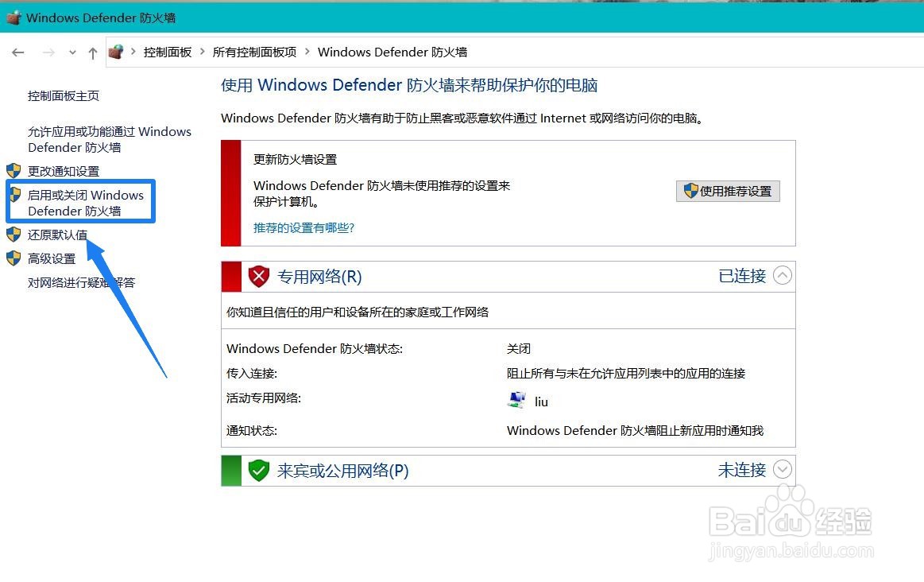The height and width of the screenshot is (582, 924).
Task: Open the 推荐的设置有哪些? link
Action: coord(303,228)
